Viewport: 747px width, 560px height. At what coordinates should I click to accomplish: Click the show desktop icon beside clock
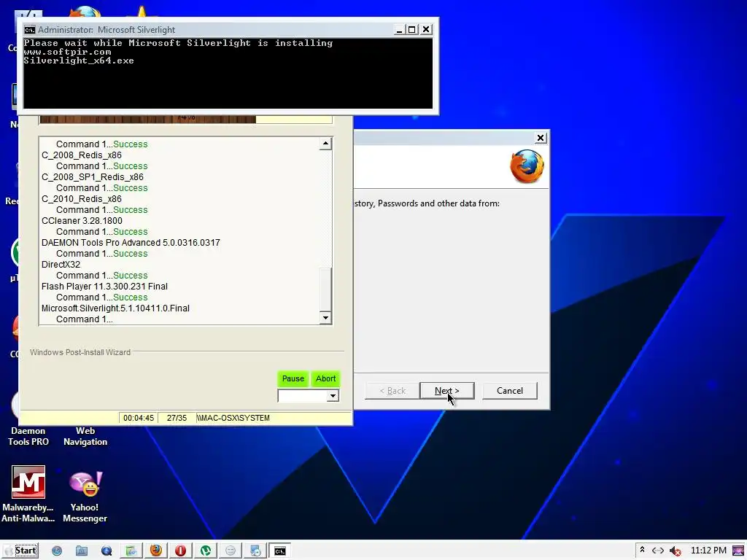pos(738,551)
